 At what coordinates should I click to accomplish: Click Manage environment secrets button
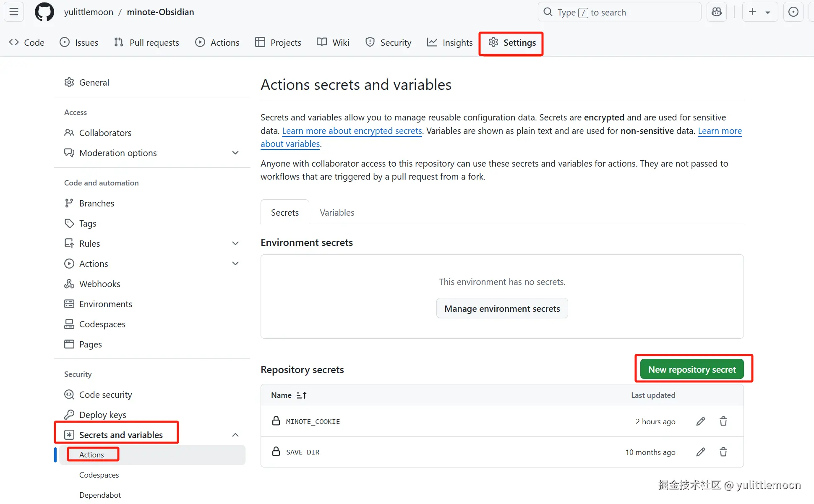[x=502, y=308]
